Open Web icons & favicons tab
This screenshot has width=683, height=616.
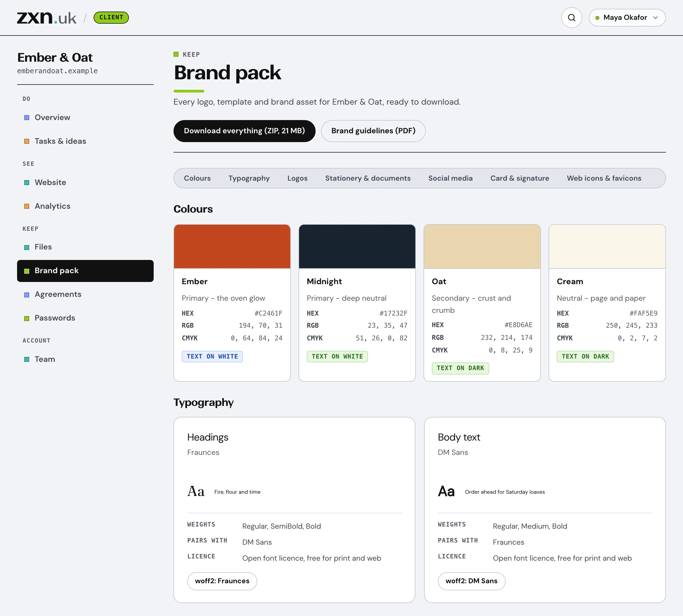point(604,178)
